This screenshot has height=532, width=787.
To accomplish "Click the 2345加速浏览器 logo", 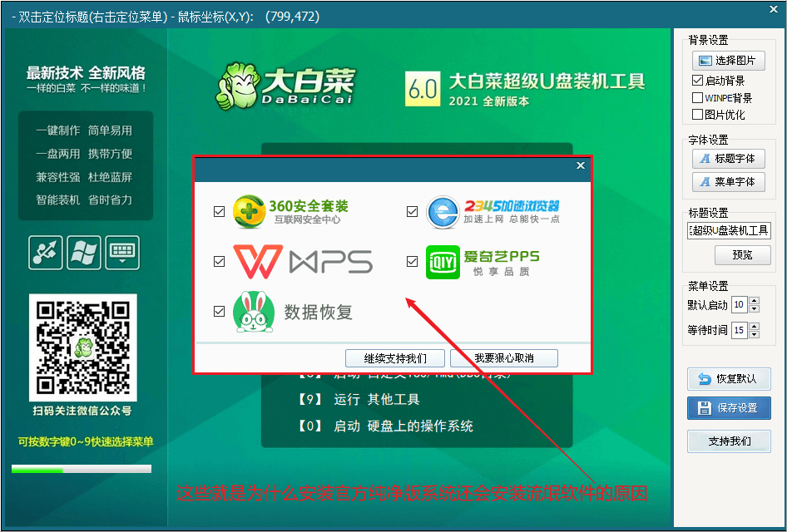I will 492,212.
